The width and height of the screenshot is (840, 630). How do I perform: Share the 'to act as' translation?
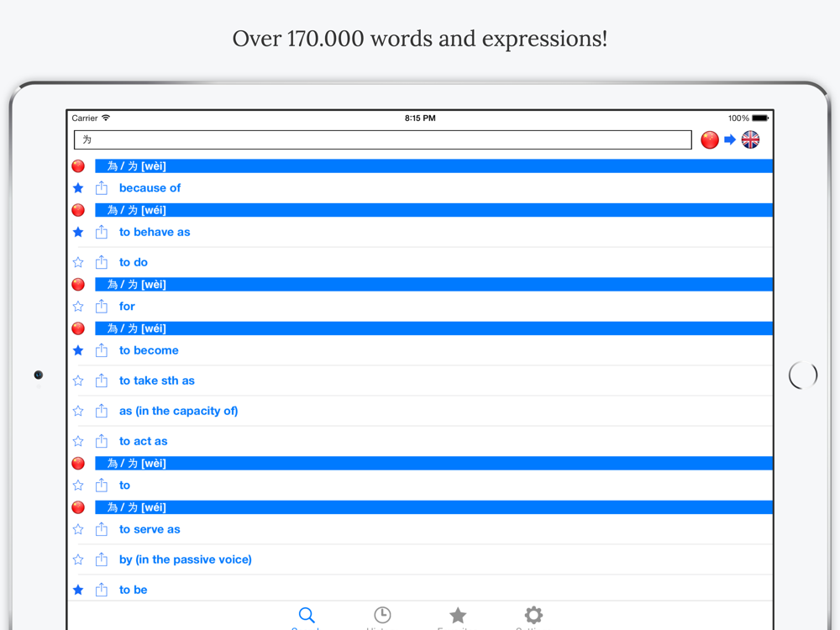[102, 440]
